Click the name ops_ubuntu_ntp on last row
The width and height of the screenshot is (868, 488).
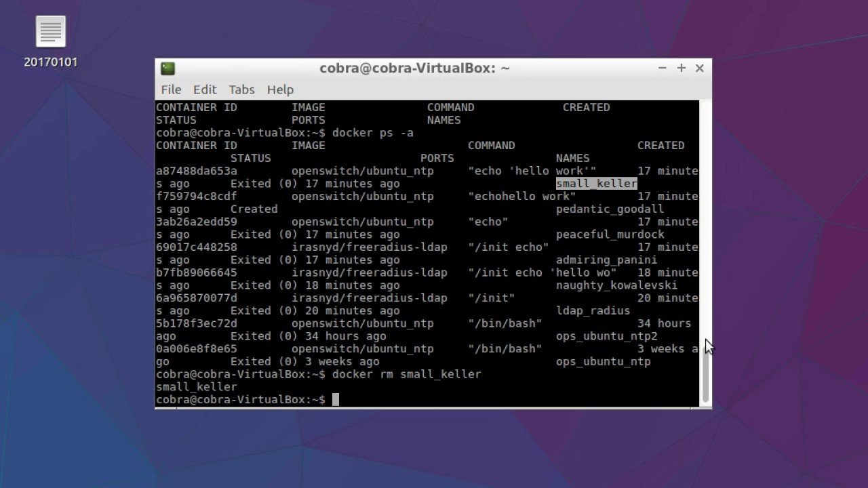[604, 362]
